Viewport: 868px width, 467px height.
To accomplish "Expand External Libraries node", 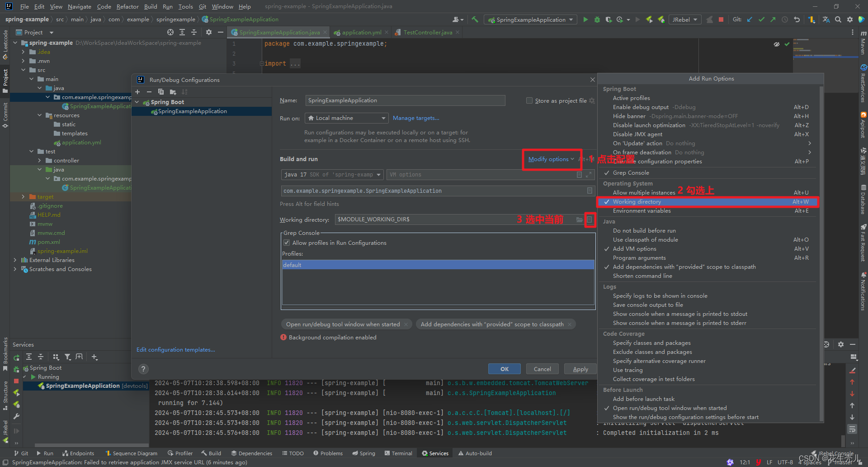I will click(x=15, y=260).
